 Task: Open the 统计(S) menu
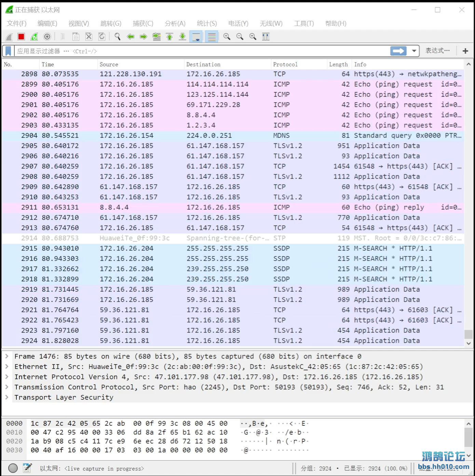click(207, 23)
